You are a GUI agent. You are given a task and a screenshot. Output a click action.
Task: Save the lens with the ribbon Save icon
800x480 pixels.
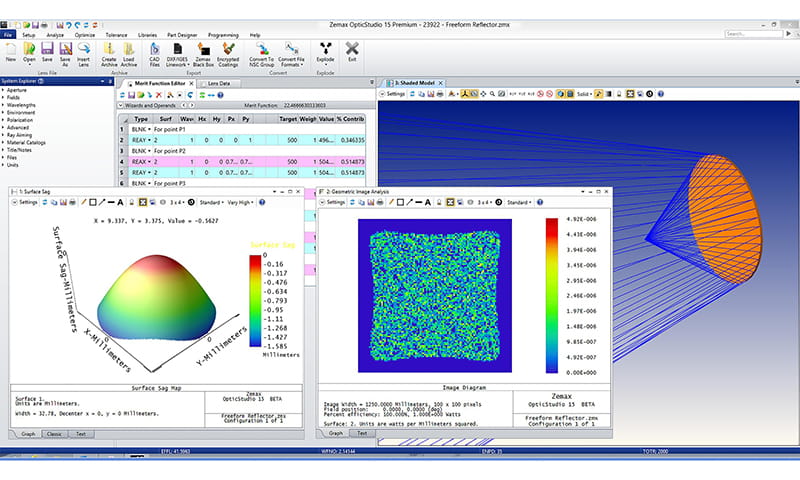click(47, 53)
